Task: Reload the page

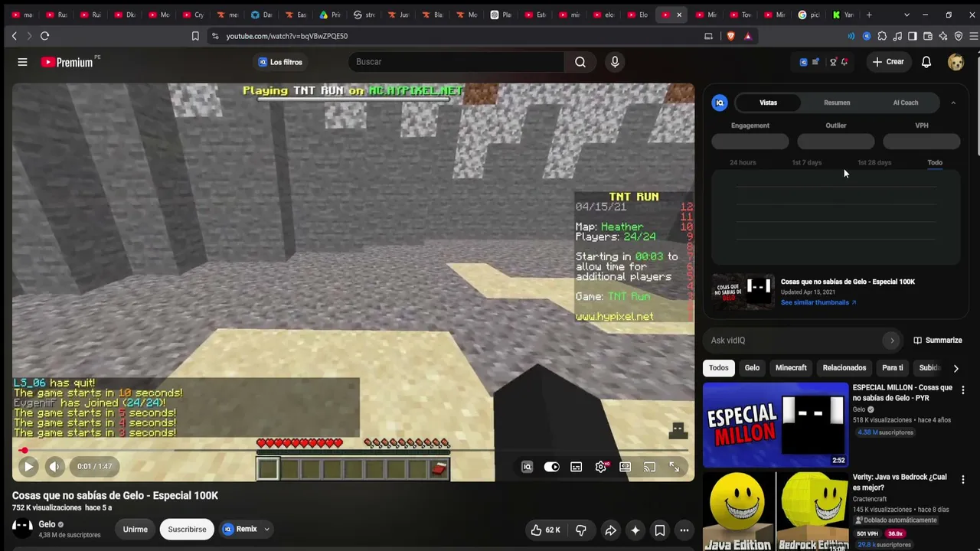Action: coord(44,36)
